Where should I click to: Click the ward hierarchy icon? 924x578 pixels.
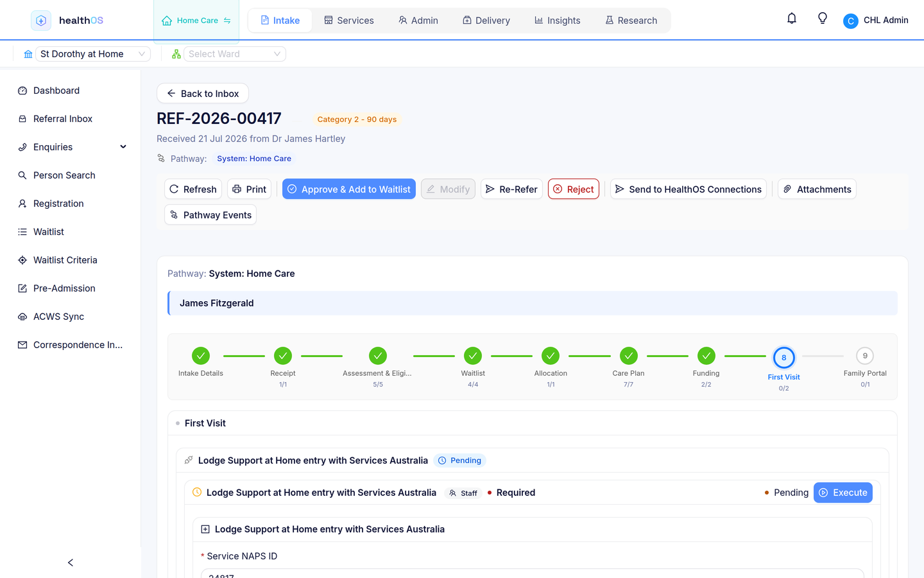[x=176, y=54]
